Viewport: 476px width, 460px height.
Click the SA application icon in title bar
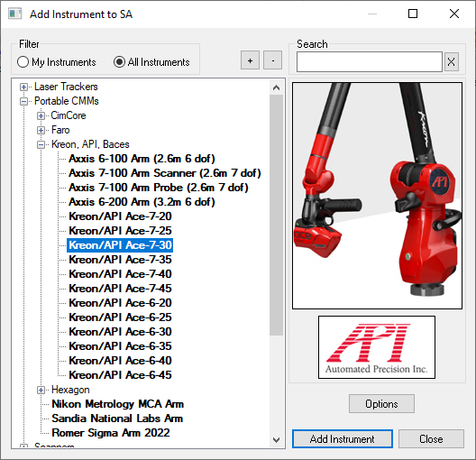coord(14,14)
